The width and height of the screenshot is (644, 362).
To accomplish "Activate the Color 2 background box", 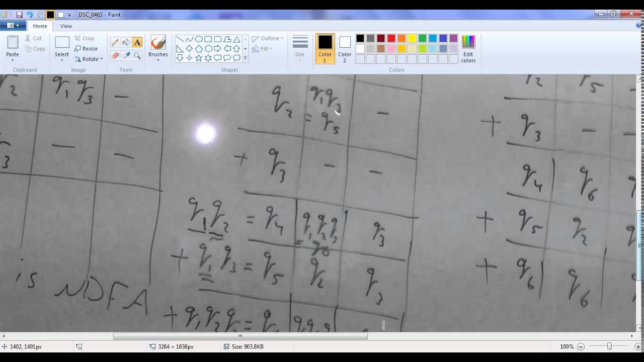I will click(345, 48).
